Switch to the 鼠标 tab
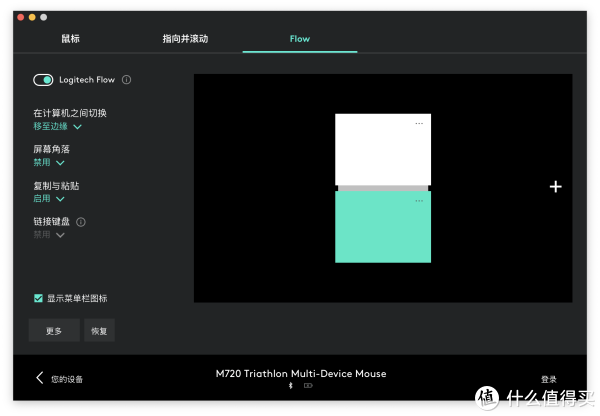The width and height of the screenshot is (600, 416). tap(70, 39)
